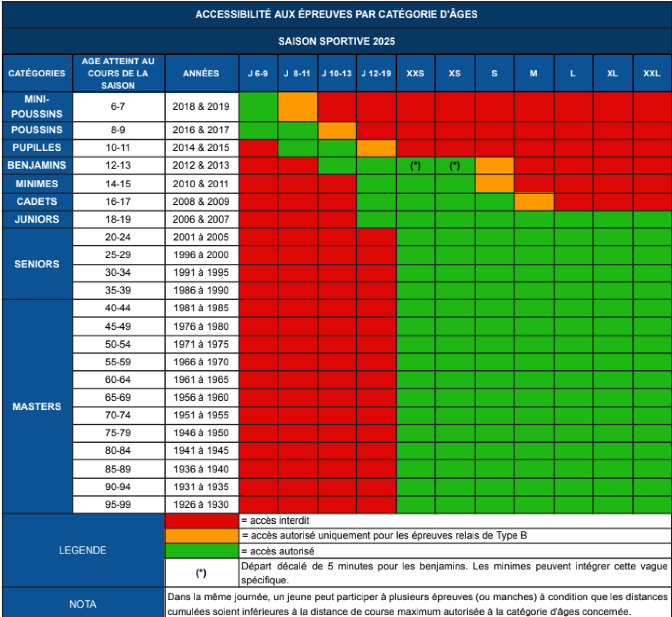Select the LEGENDE label
Screen dimensions: 672x617
click(x=83, y=550)
